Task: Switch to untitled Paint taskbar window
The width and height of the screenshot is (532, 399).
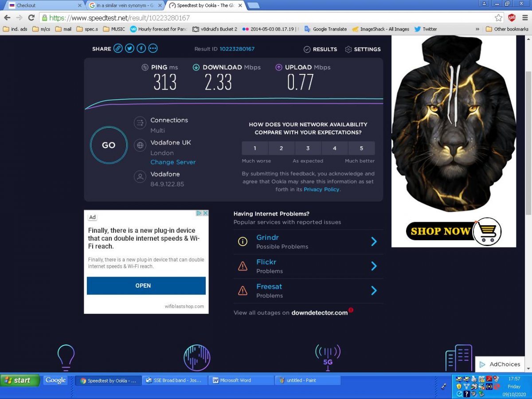Action: pos(308,380)
